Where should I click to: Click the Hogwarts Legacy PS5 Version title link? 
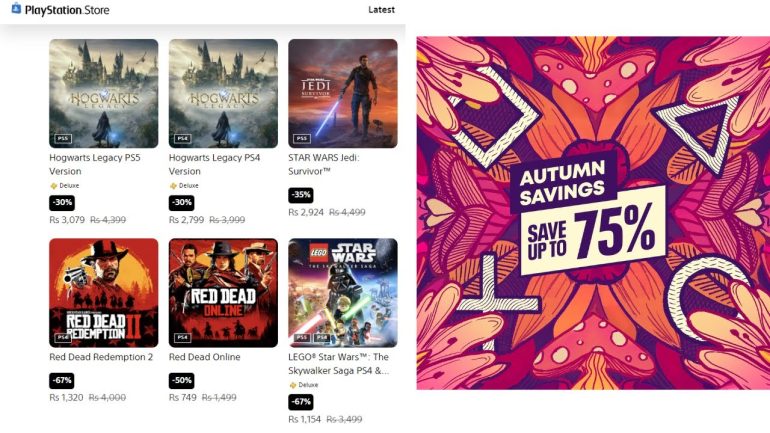95,164
